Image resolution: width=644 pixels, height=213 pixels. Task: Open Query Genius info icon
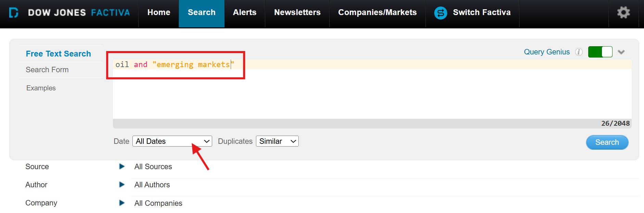(x=579, y=52)
